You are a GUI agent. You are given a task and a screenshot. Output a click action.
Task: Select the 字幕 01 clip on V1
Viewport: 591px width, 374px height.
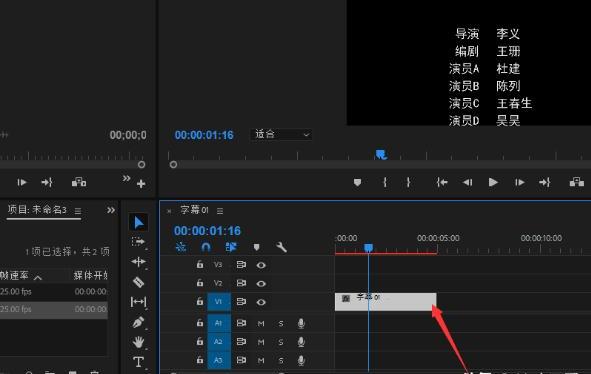[386, 302]
